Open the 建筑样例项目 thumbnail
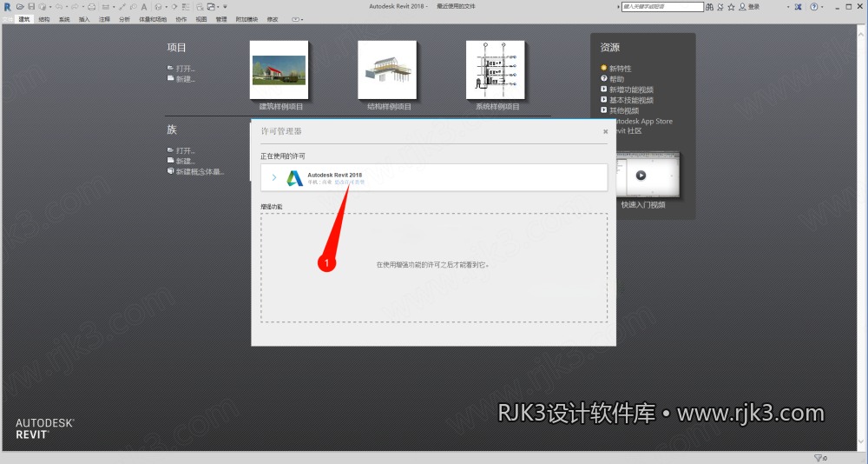Viewport: 868px width, 464px height. coord(279,70)
